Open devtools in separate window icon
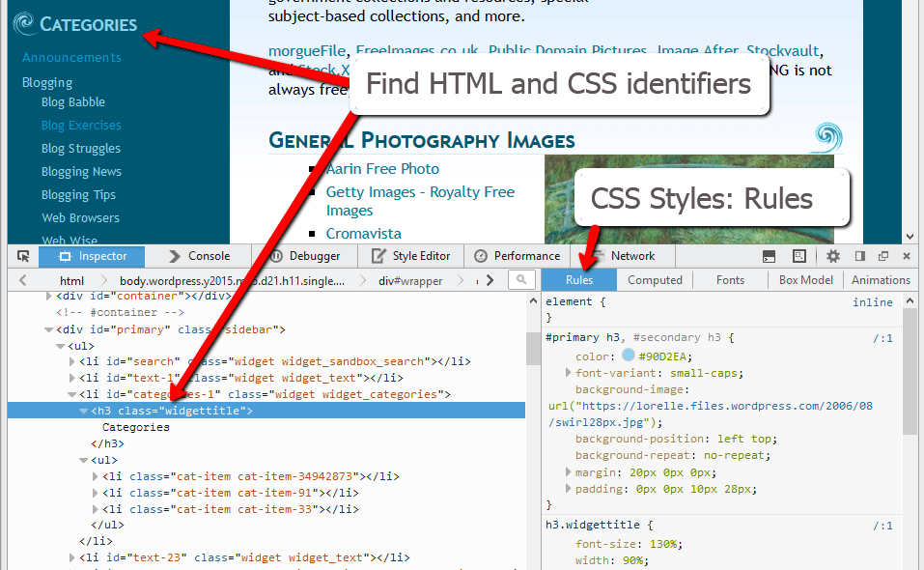 tap(883, 256)
